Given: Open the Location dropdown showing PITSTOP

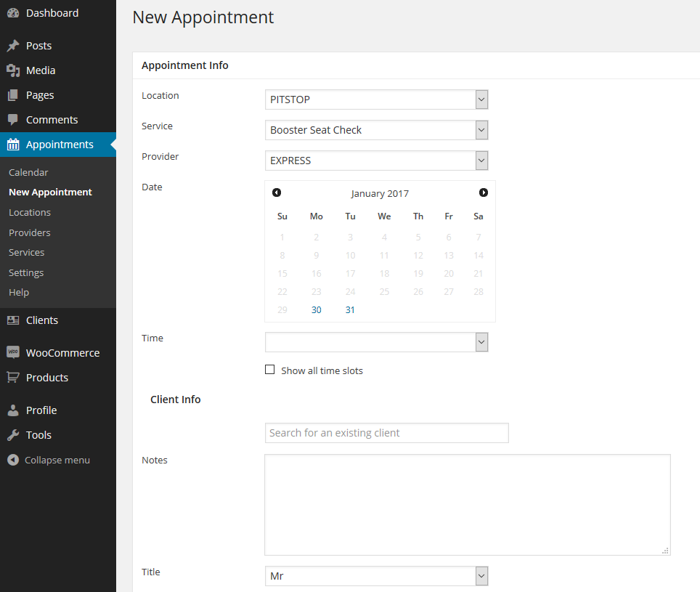Looking at the screenshot, I should tap(376, 100).
